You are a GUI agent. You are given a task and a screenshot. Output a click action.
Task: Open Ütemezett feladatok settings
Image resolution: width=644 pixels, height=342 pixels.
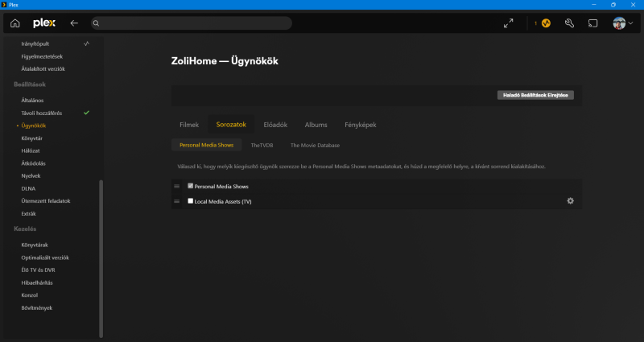(x=46, y=200)
